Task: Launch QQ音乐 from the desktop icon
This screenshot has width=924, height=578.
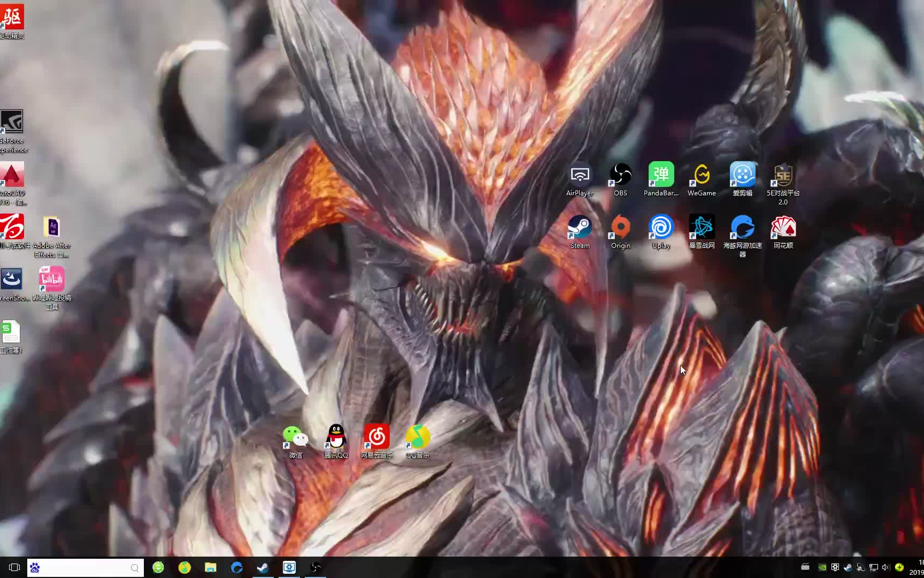Action: (417, 442)
